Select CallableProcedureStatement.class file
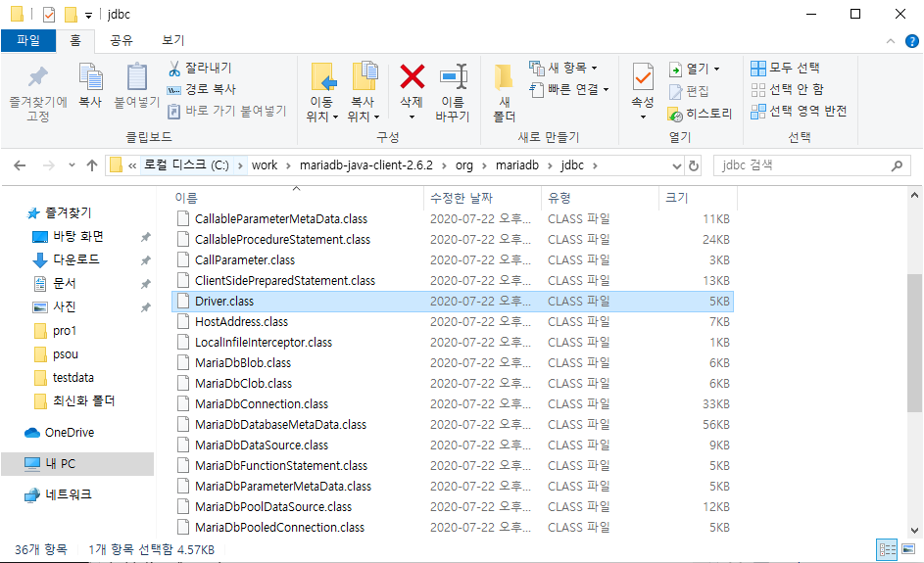 click(x=453, y=239)
